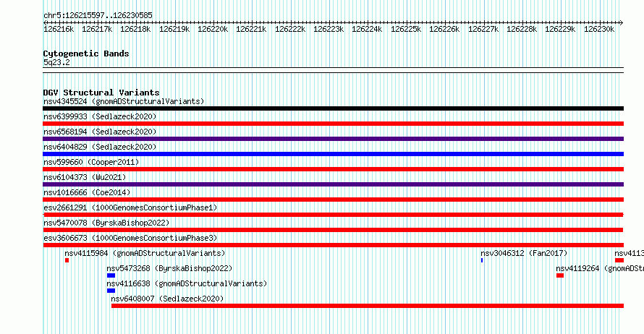Viewport: 644px width, 334px height.
Task: Click the 126218k ruler tick label
Action: coord(135,29)
